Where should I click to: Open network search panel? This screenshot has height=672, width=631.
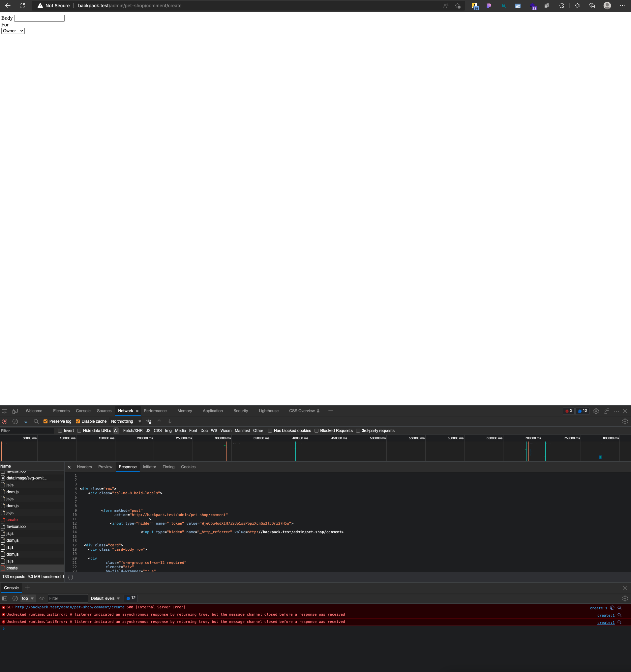click(x=36, y=421)
